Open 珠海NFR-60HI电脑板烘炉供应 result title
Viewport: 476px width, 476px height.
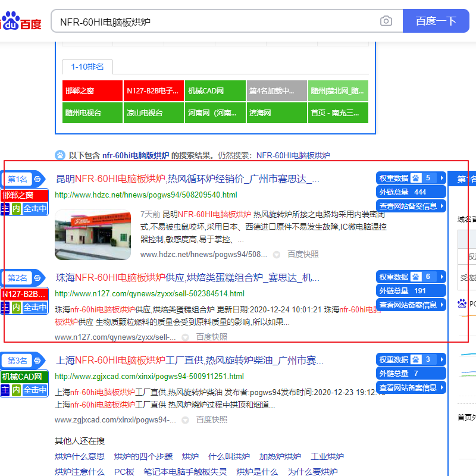tap(187, 278)
